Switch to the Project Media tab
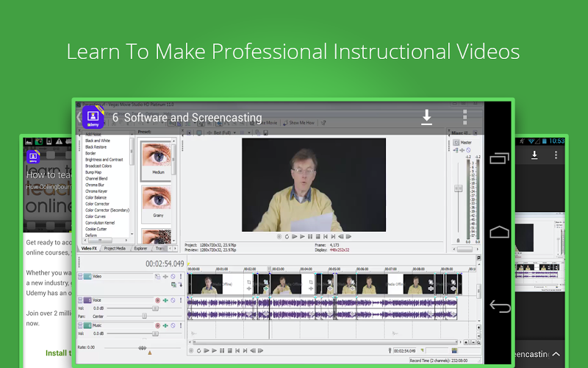Screen dimensions: 588x368 pos(115,249)
